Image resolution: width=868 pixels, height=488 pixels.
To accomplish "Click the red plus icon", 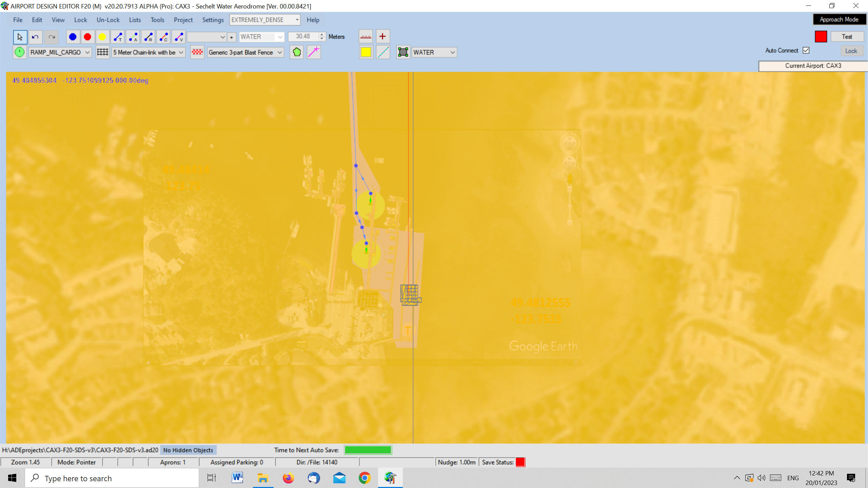I will tap(382, 37).
